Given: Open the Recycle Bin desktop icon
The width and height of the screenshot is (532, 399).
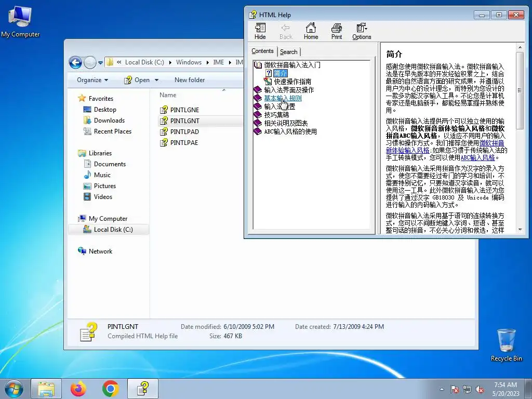Looking at the screenshot, I should (506, 345).
